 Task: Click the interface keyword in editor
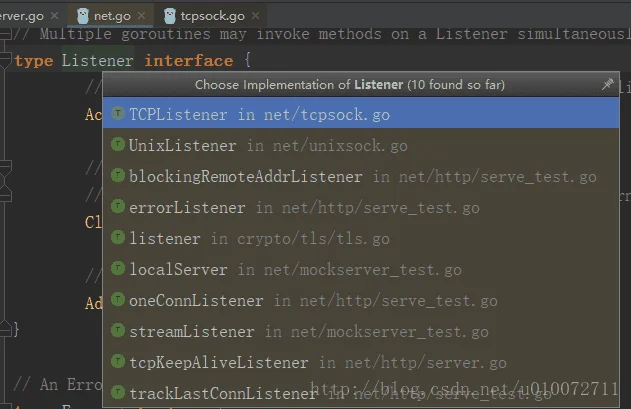[x=189, y=60]
